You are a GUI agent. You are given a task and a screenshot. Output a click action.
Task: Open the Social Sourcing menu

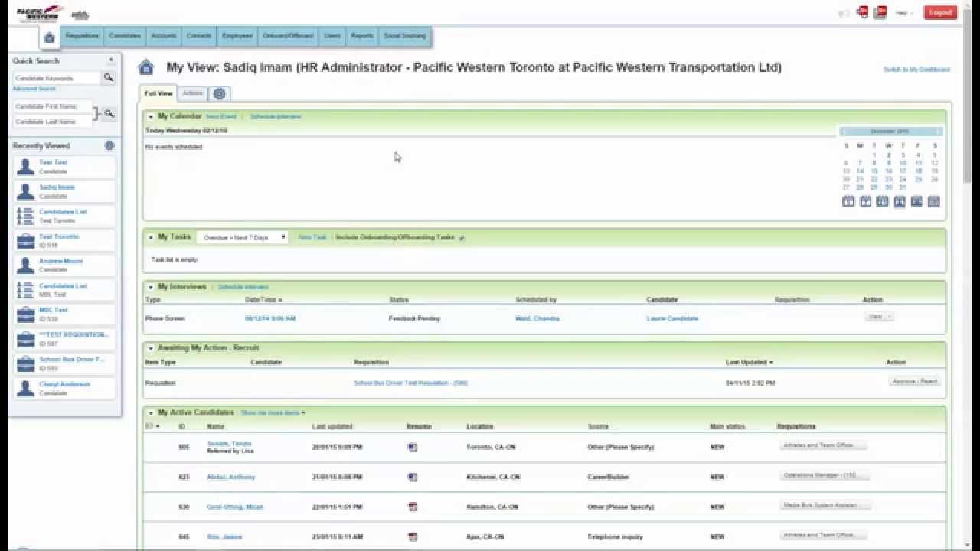404,36
